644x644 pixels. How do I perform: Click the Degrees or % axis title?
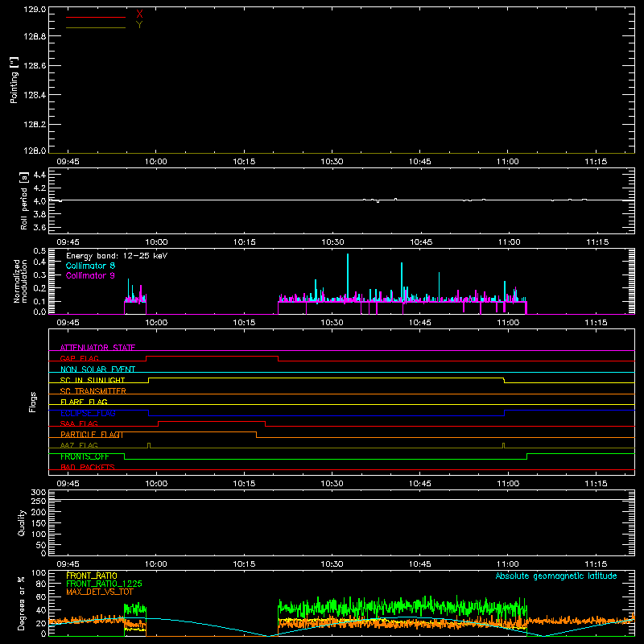[x=22, y=603]
